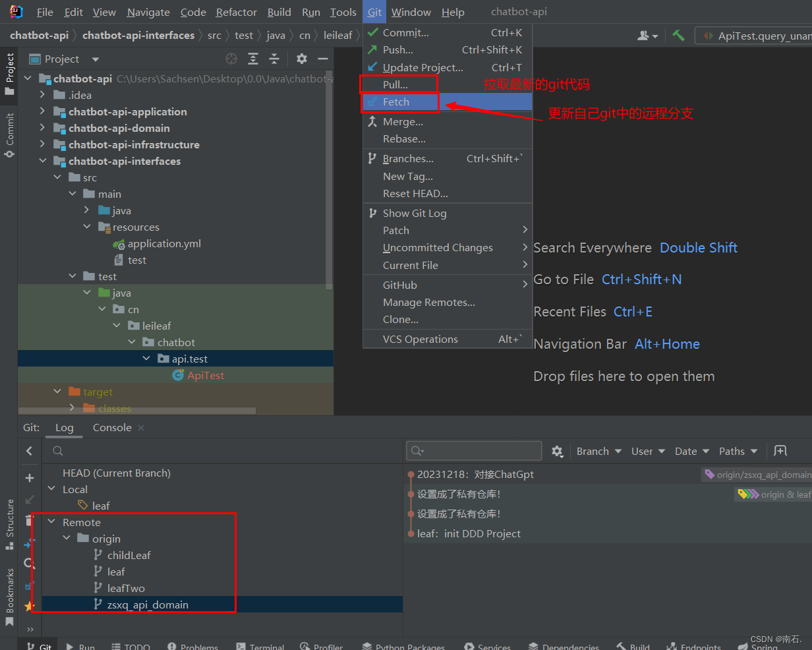812x650 pixels.
Task: Click the Git log settings gear icon
Action: coord(558,451)
